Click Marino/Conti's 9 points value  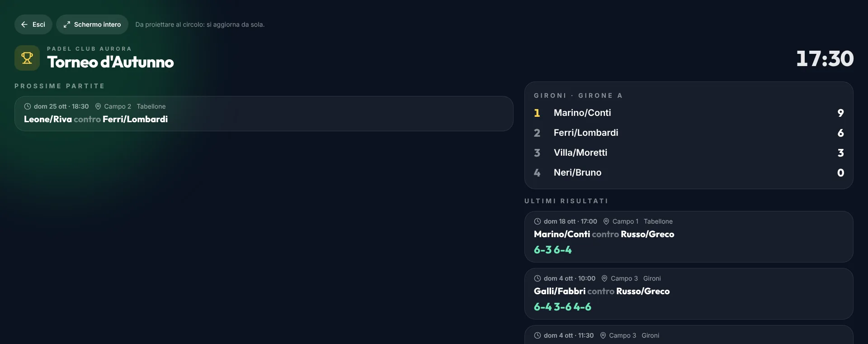point(840,113)
